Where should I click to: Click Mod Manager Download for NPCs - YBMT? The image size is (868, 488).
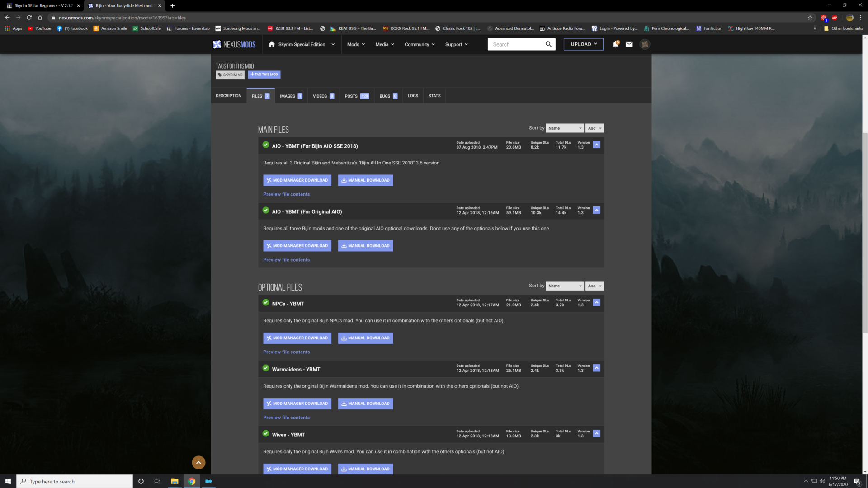click(297, 338)
